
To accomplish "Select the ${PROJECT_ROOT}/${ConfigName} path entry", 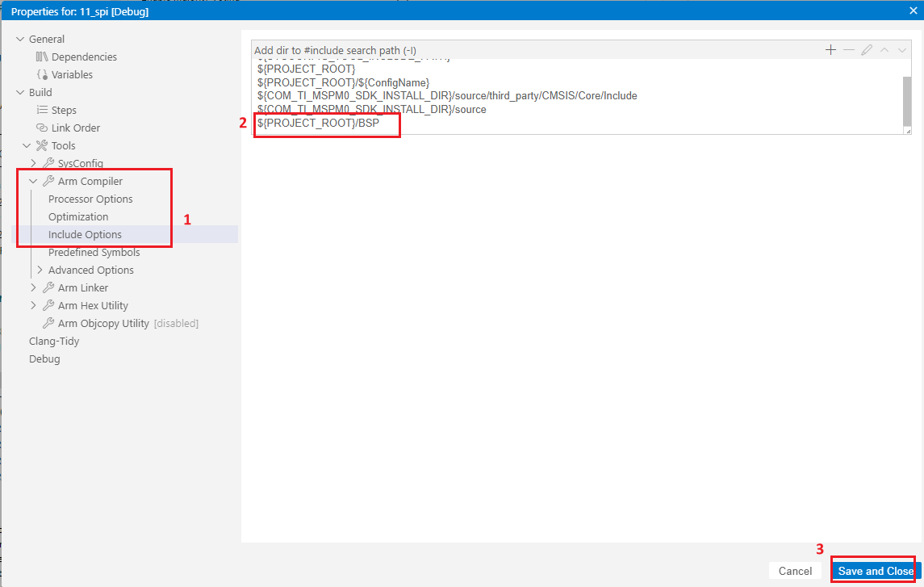I will (344, 82).
